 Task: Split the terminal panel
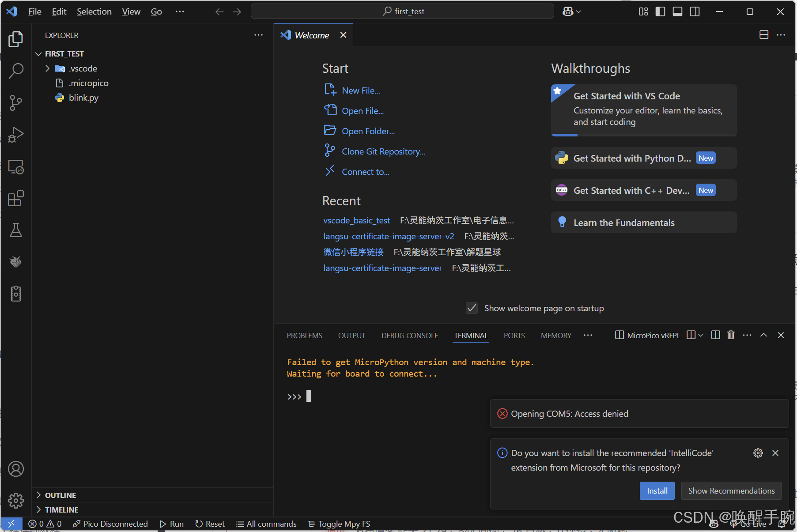[x=716, y=335]
